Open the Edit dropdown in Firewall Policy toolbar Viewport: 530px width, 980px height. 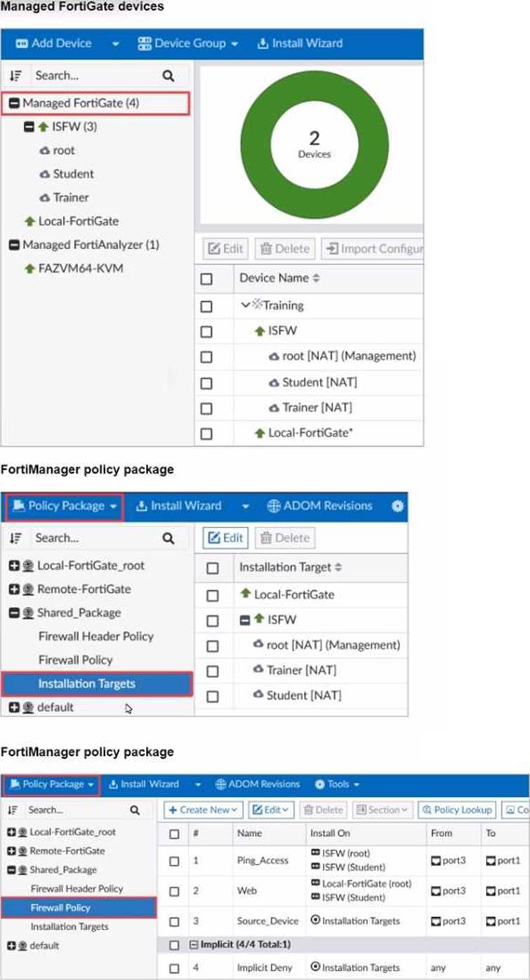tap(272, 810)
